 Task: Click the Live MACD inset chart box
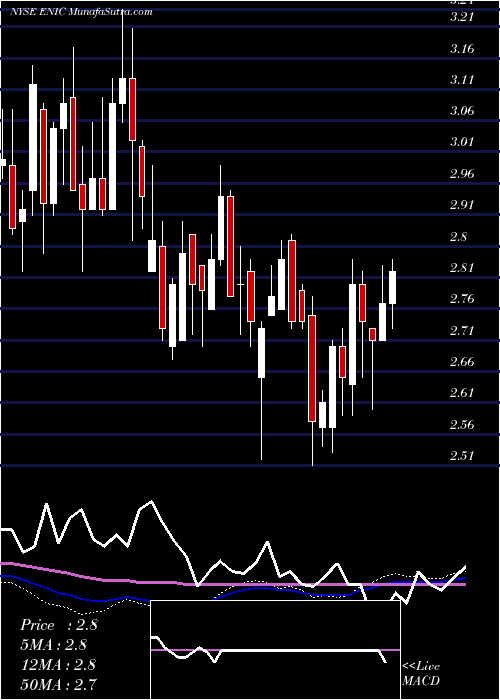275,650
